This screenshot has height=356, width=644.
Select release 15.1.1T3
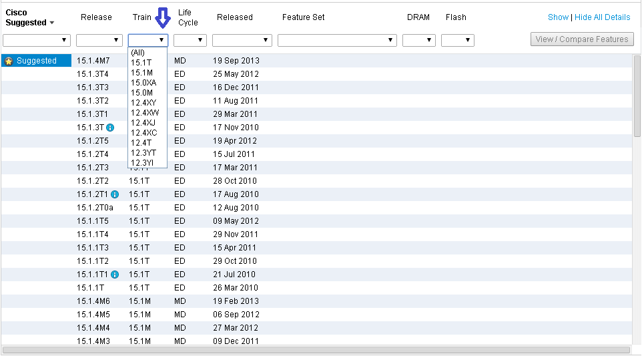(x=92, y=248)
